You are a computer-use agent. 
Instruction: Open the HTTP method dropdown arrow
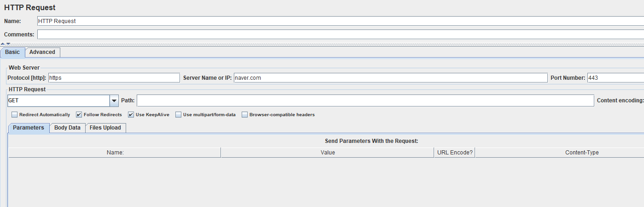tap(114, 101)
